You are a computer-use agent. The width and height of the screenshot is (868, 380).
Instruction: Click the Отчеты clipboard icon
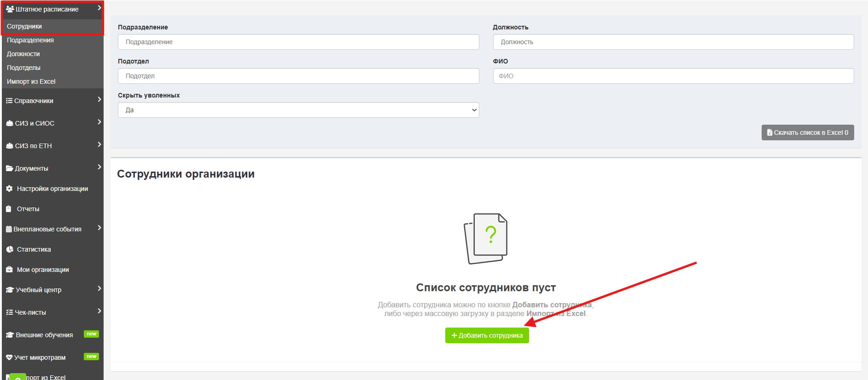[9, 209]
